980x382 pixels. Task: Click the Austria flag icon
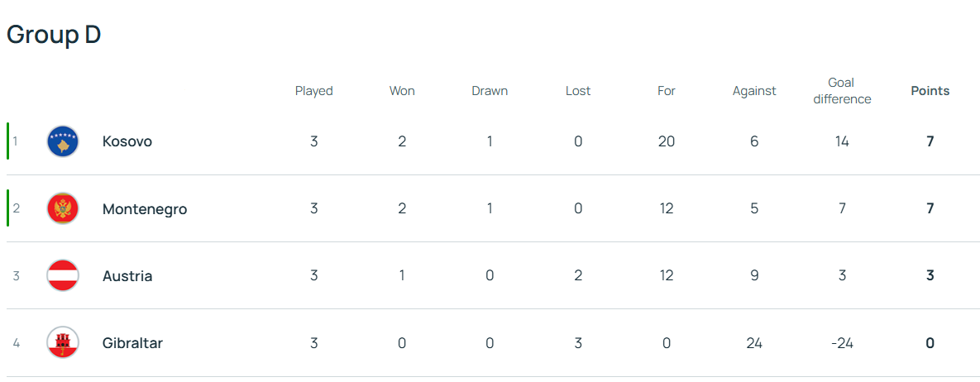63,276
